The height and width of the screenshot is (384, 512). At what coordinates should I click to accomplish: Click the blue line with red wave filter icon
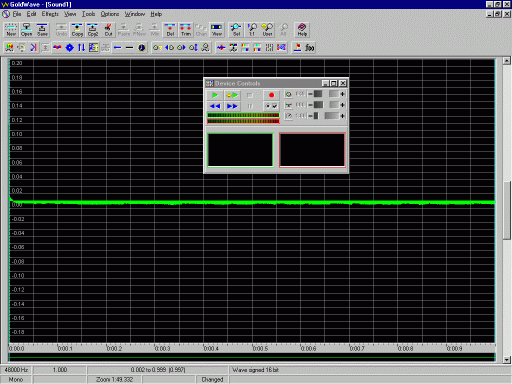(221, 48)
